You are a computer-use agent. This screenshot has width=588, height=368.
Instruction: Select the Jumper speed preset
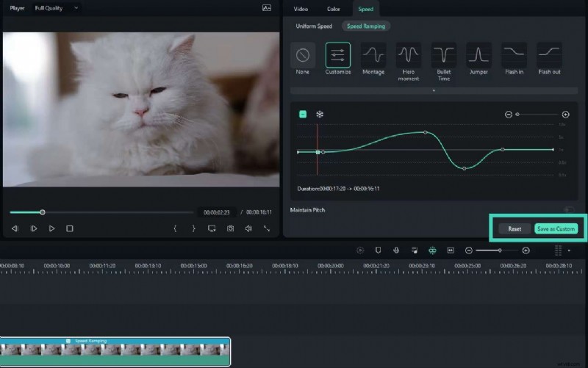pos(478,55)
